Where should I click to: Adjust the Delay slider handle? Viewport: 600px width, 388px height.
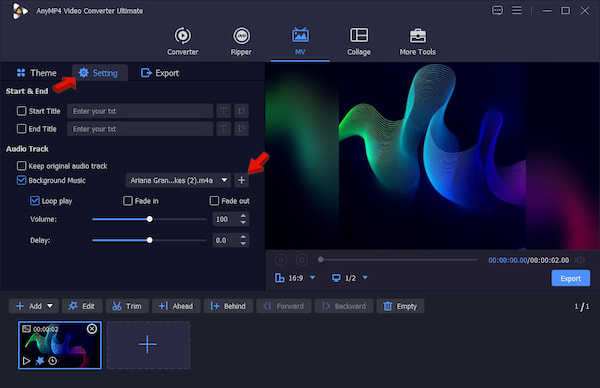[x=150, y=240]
